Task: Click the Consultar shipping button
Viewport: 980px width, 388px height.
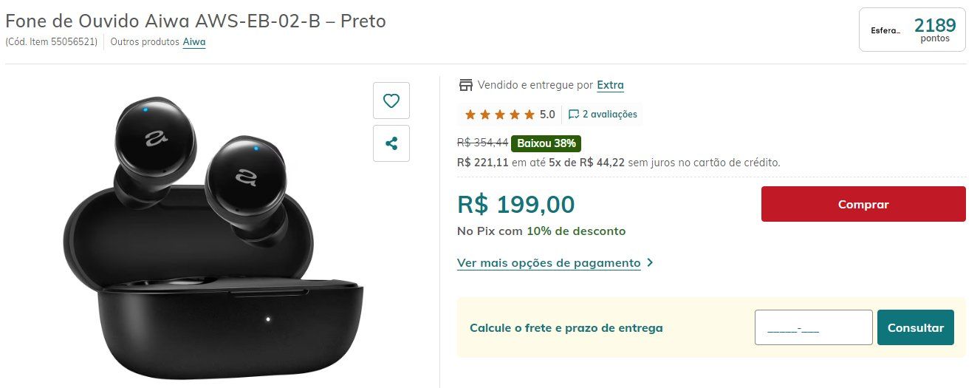Action: click(x=916, y=327)
